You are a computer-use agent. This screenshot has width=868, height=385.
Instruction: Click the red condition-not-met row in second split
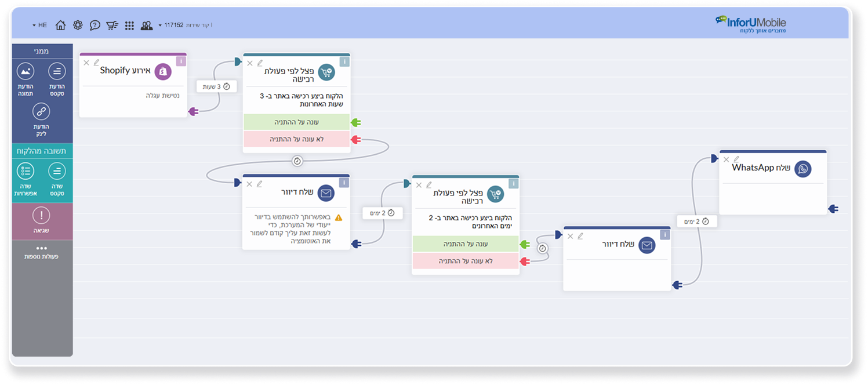465,261
